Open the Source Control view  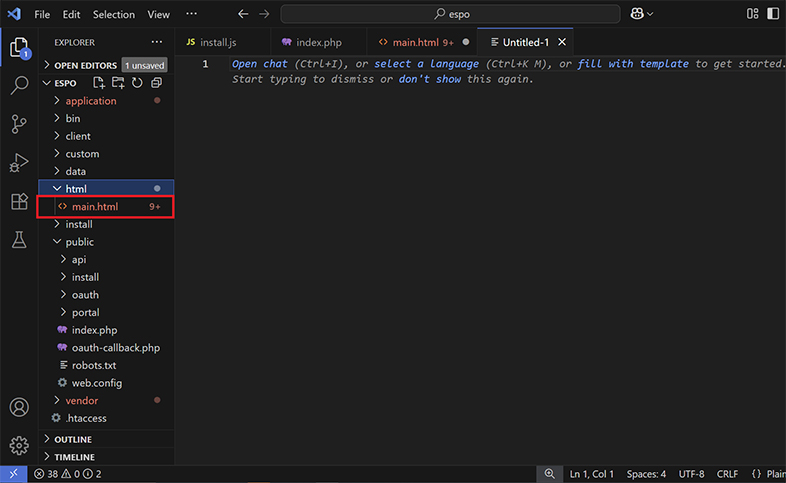(x=19, y=124)
